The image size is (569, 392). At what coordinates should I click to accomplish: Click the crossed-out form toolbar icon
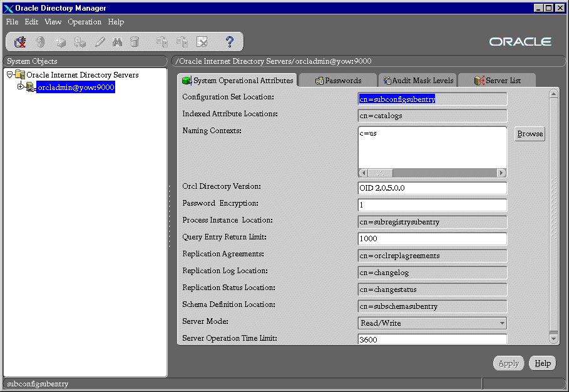coord(202,42)
